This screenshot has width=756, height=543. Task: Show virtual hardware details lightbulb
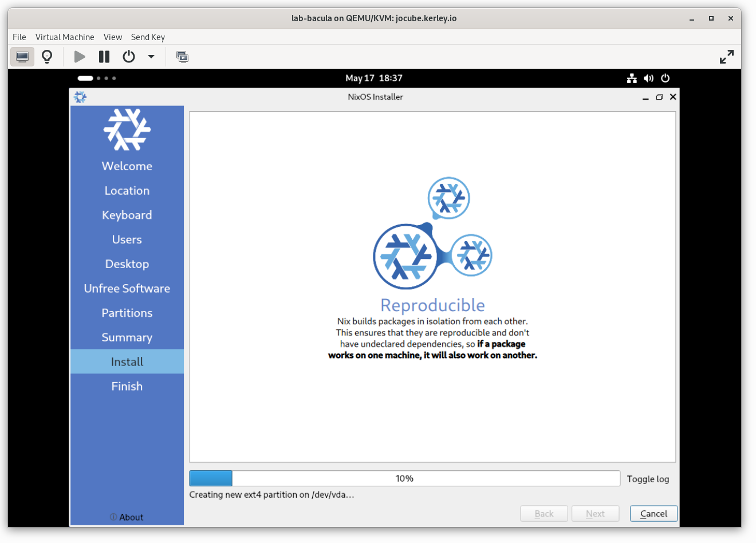[47, 57]
